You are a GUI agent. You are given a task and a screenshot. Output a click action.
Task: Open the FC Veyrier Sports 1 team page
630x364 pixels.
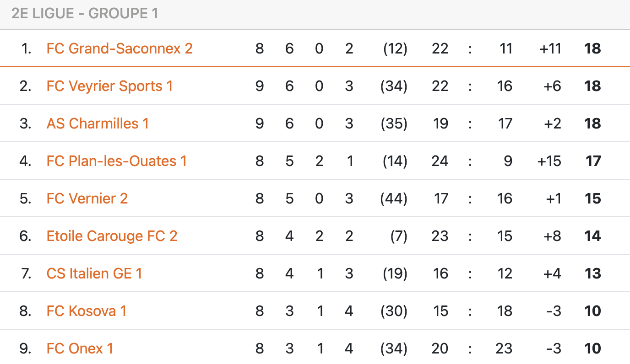[109, 86]
